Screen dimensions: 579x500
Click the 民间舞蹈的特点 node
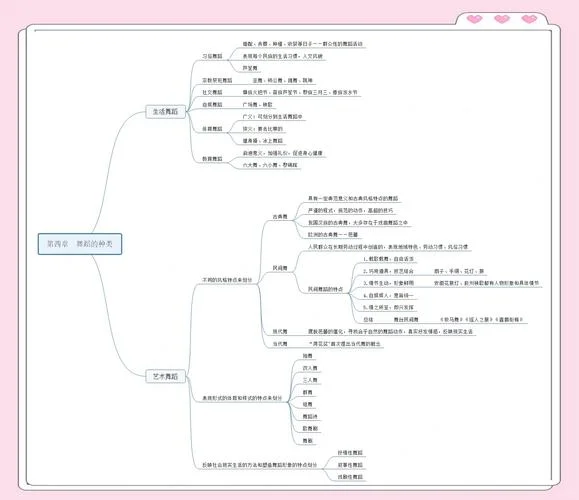click(325, 289)
